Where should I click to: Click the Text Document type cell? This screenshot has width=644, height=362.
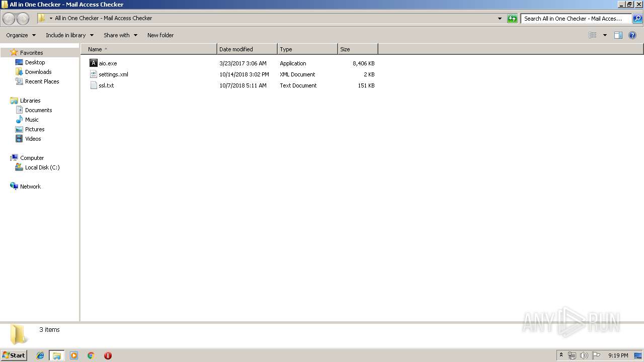(x=298, y=85)
